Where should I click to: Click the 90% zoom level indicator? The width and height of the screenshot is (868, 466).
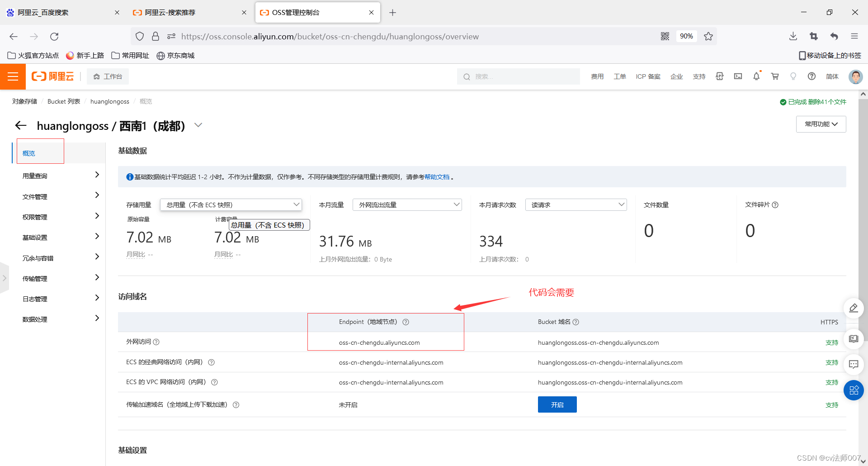click(686, 36)
